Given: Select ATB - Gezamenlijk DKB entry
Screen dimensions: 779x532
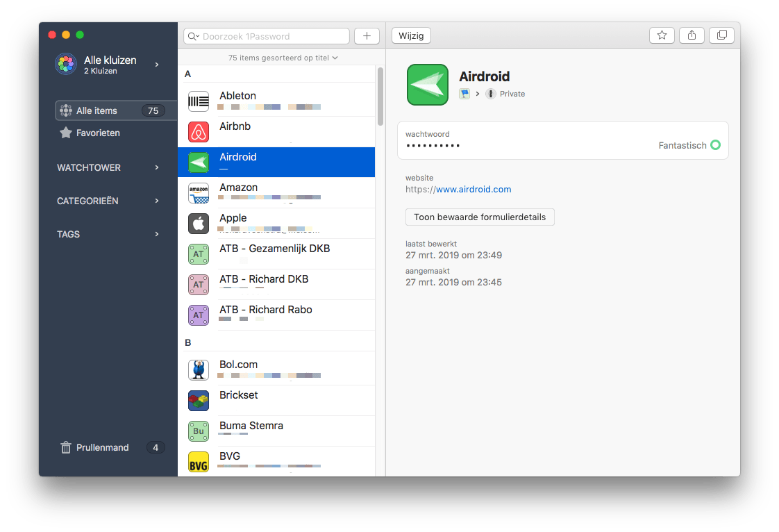Looking at the screenshot, I should tap(276, 254).
